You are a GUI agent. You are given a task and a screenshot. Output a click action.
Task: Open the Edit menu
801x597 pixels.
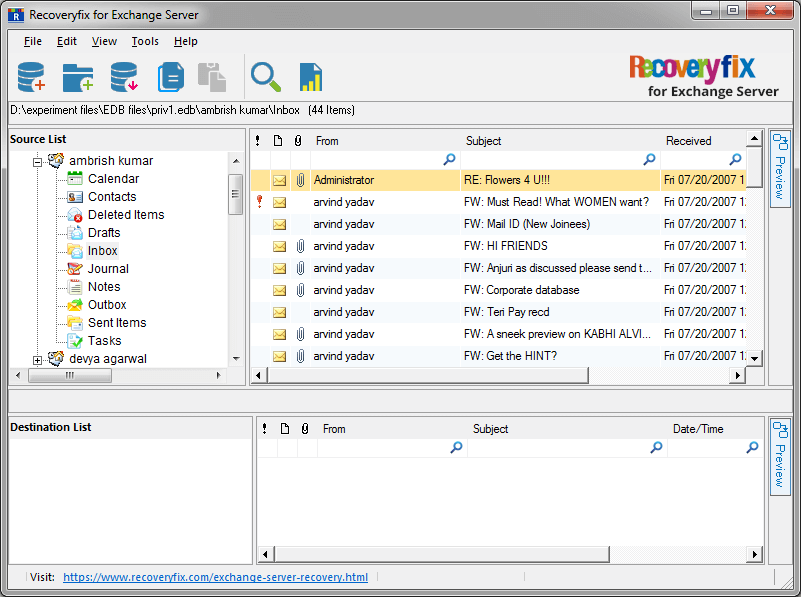pyautogui.click(x=66, y=41)
